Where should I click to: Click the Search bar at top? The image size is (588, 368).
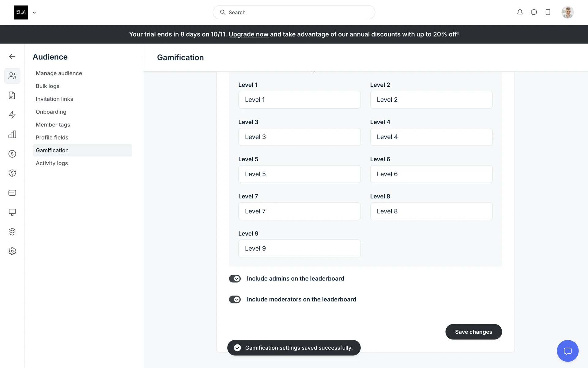pyautogui.click(x=294, y=12)
